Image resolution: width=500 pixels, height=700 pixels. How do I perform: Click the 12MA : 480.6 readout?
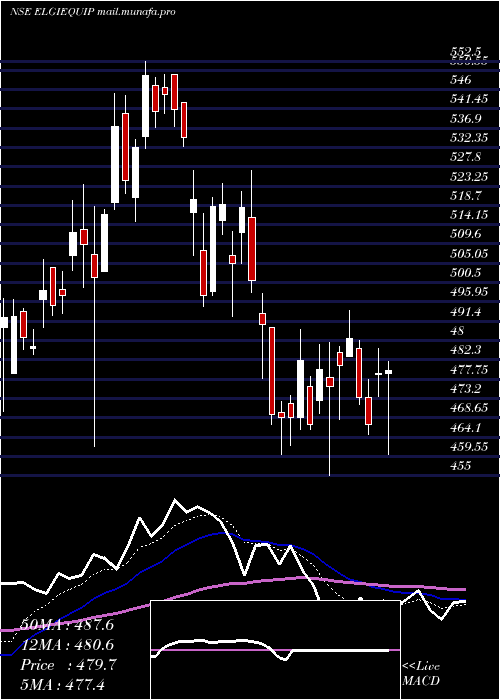pos(67,644)
